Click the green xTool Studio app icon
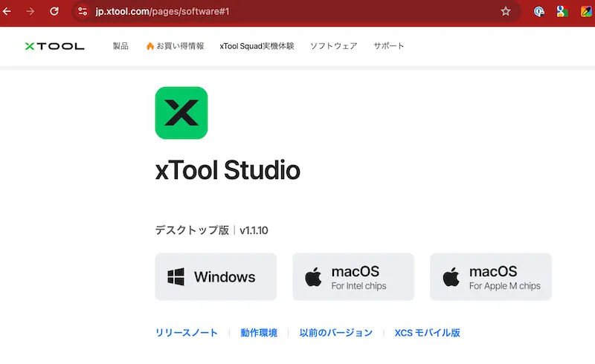The height and width of the screenshot is (364, 595). (181, 113)
